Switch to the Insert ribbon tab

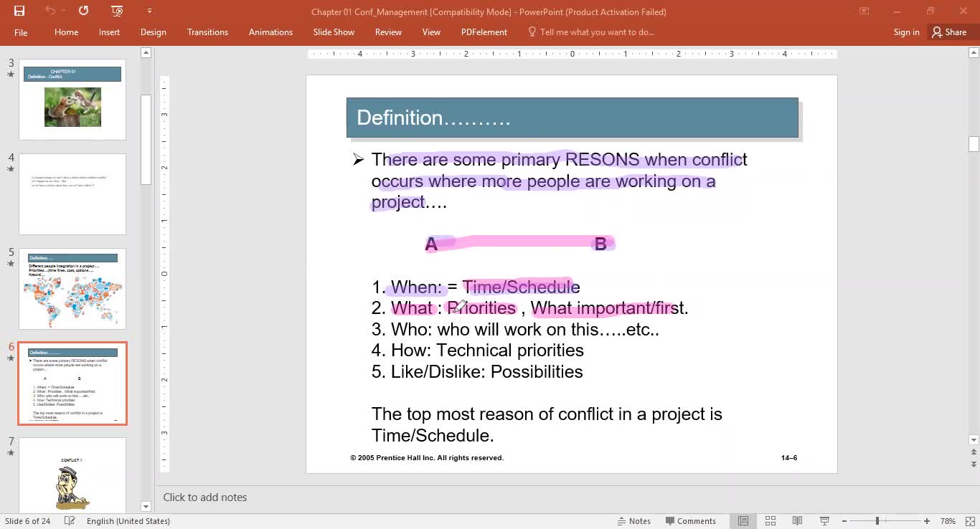(x=109, y=32)
